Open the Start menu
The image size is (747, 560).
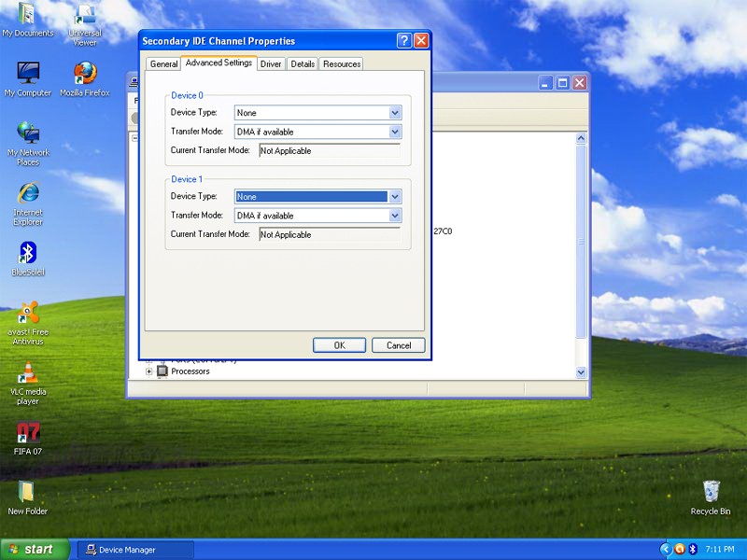(35, 550)
